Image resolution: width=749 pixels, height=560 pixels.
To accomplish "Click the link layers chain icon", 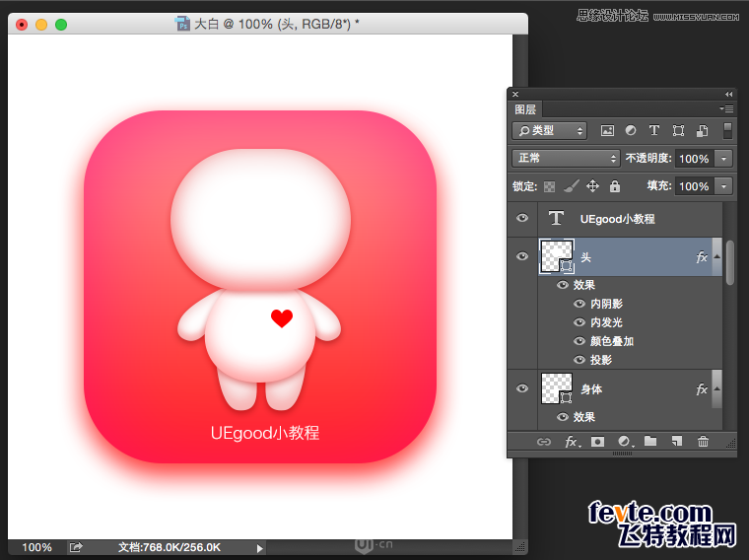I will click(543, 442).
